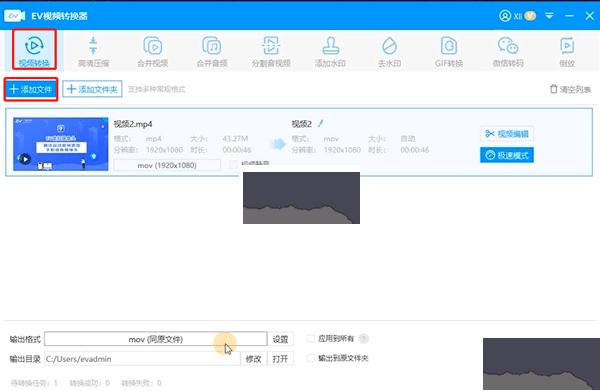Click the 待转换任务 status text
Image resolution: width=600 pixels, height=391 pixels.
pos(34,383)
